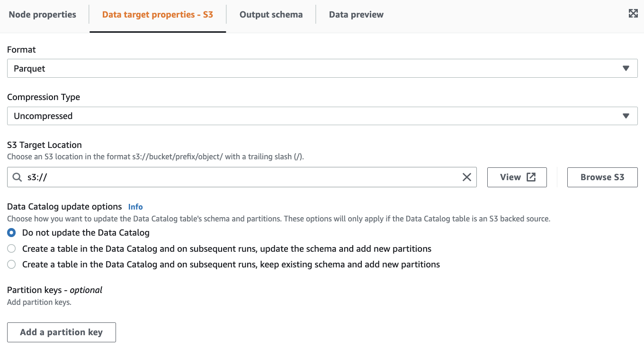The width and height of the screenshot is (644, 348).
Task: Click the expand panel icon in top-right corner
Action: pos(633,14)
